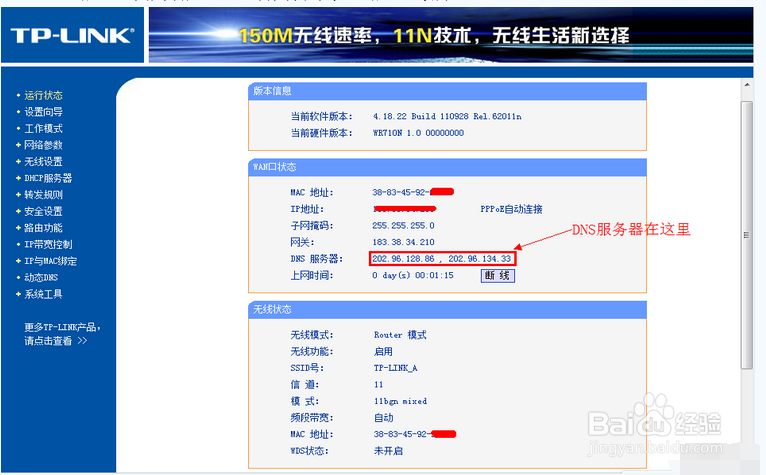The width and height of the screenshot is (766, 475).
Task: Click the hardware version WR710N 1.0 00000000
Action: (418, 133)
